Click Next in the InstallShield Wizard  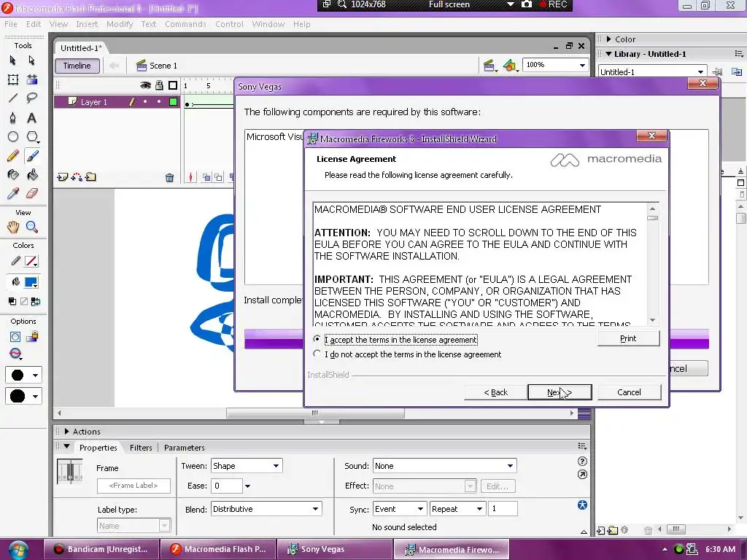[560, 392]
